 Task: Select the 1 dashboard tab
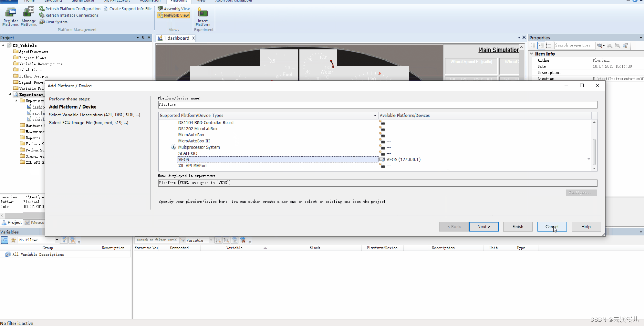coord(176,38)
